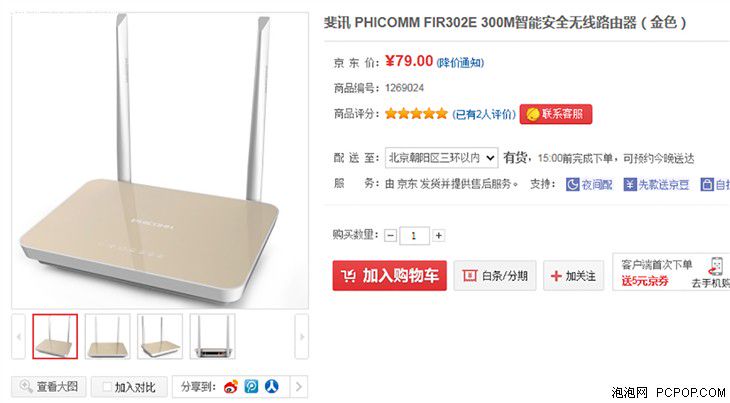Click the 先款送京豆 service icon
The image size is (730, 403).
(630, 185)
